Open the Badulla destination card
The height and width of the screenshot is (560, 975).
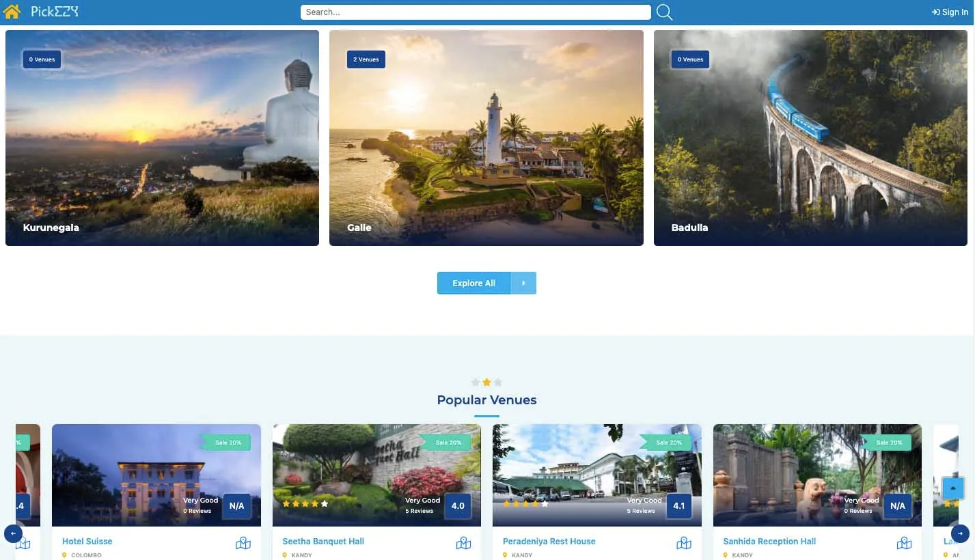(811, 138)
